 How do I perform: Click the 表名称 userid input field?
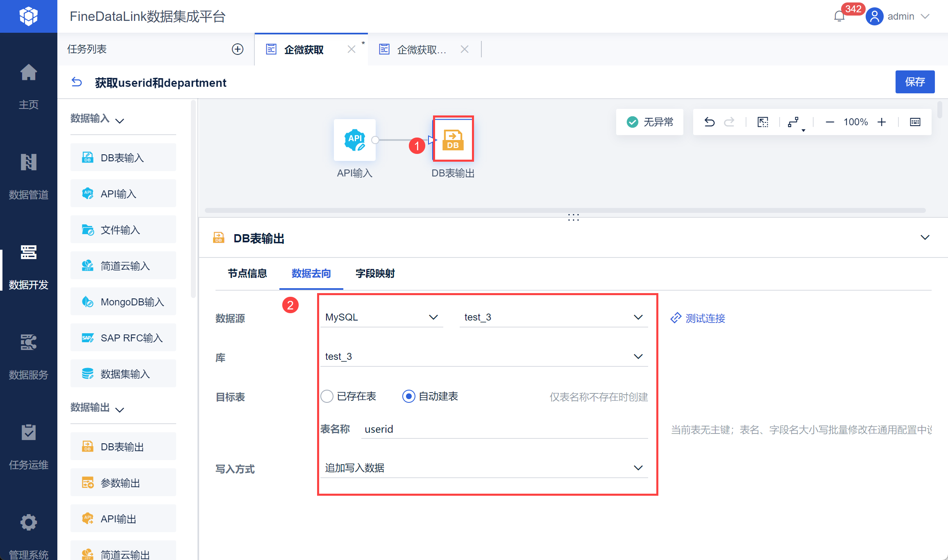[504, 429]
